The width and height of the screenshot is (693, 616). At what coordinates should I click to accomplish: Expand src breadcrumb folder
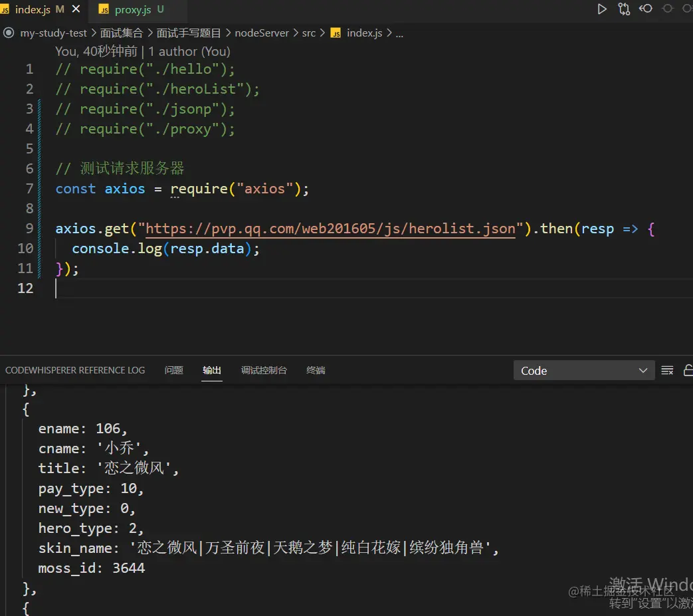pos(309,33)
